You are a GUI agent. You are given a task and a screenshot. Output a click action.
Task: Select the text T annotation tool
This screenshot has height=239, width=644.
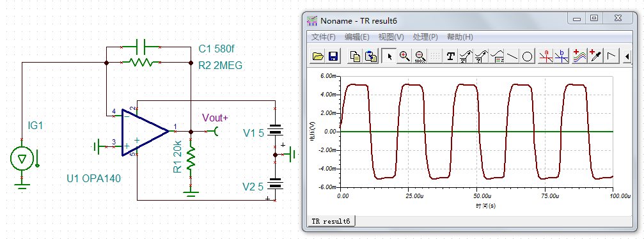tap(451, 56)
